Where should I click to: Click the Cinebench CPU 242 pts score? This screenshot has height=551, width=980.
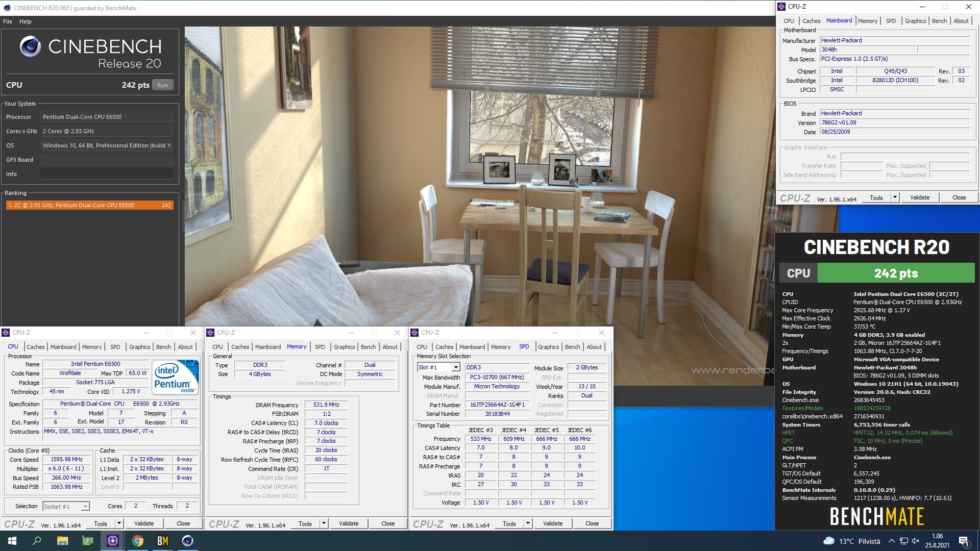[135, 85]
